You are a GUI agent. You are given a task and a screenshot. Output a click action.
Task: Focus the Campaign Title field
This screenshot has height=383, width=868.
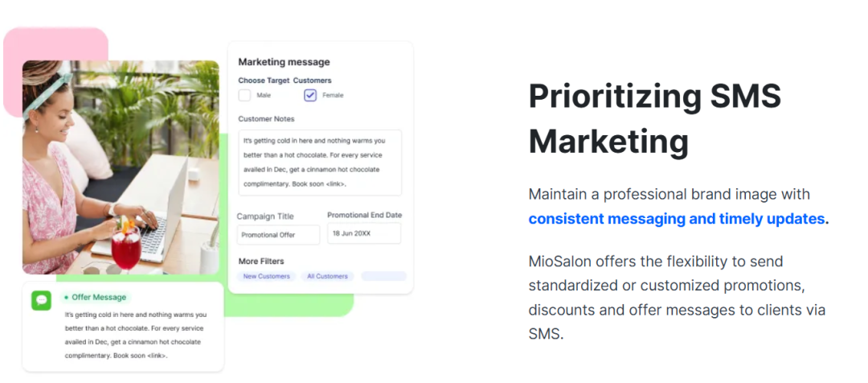pos(278,235)
